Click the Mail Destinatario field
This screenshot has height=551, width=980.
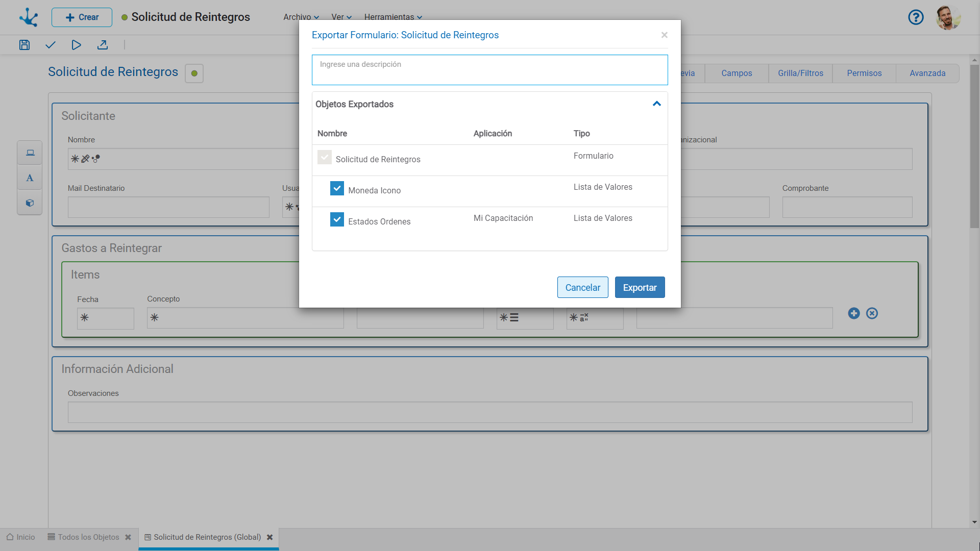pos(168,208)
